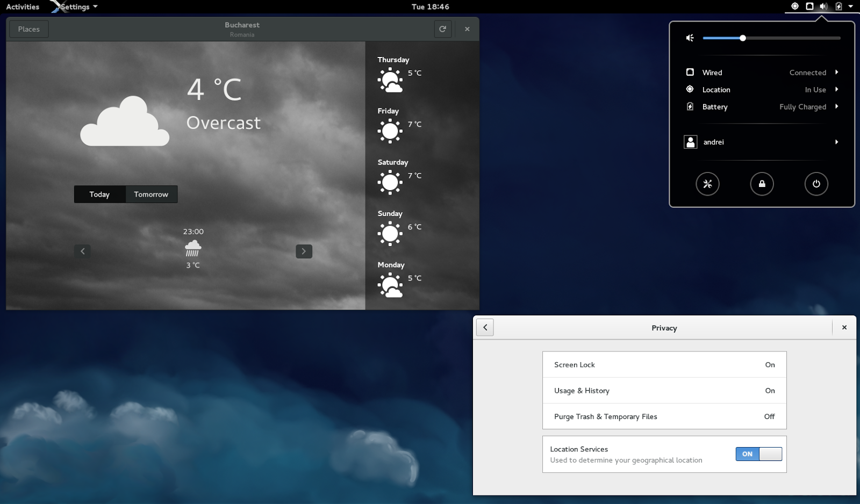The image size is (860, 504).
Task: Click the Wired network icon
Action: (690, 72)
